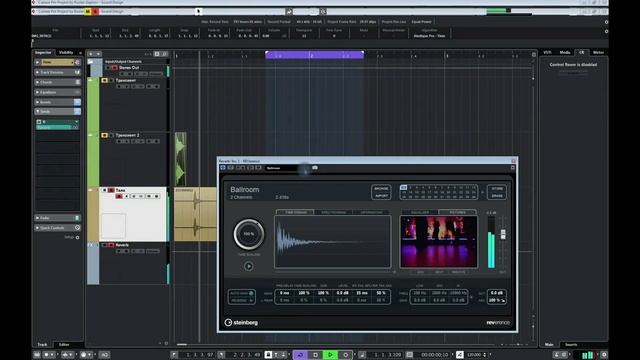The image size is (640, 360).
Task: Select the audio event on the Tano track
Action: (195, 214)
